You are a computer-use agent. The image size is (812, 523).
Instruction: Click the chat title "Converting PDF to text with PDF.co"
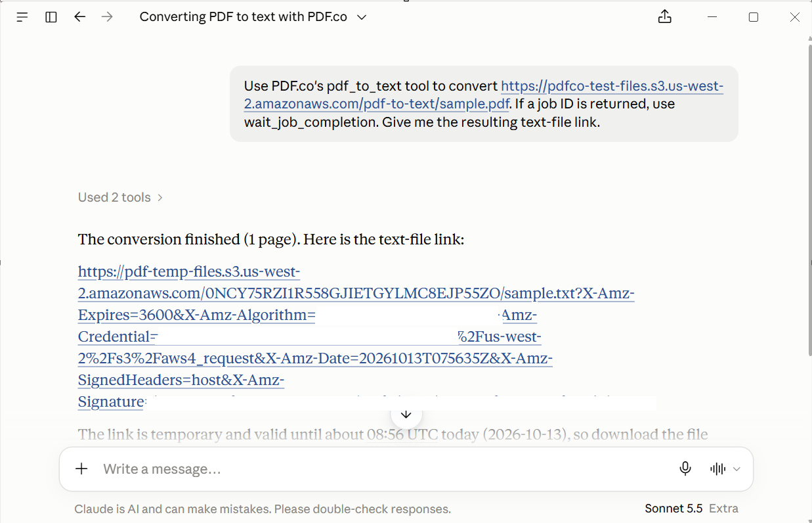pos(244,17)
